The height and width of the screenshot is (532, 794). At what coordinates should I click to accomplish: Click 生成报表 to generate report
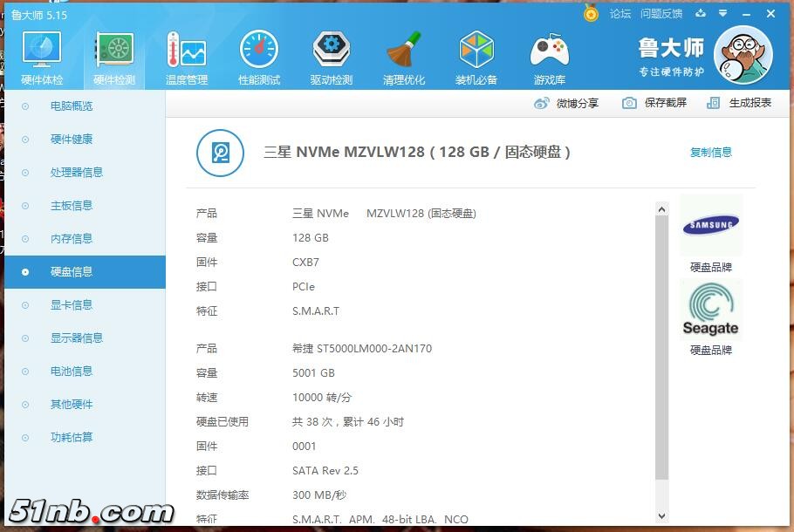pos(739,103)
